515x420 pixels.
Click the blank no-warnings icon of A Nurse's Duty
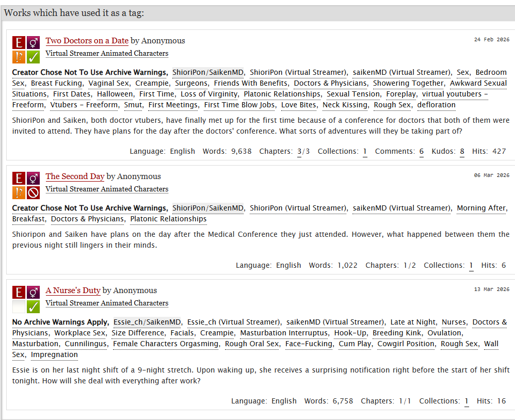coord(19,306)
